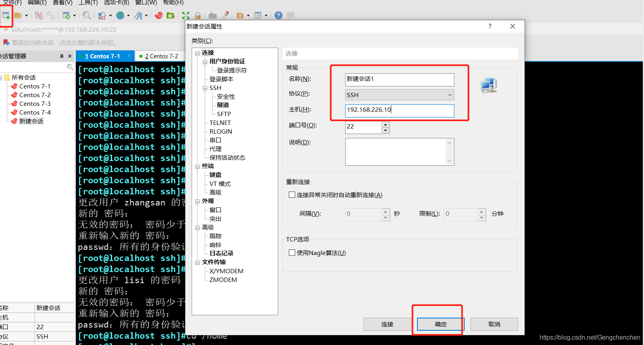This screenshot has width=644, height=345.
Task: Select TELNET in the category tree
Action: (220, 123)
